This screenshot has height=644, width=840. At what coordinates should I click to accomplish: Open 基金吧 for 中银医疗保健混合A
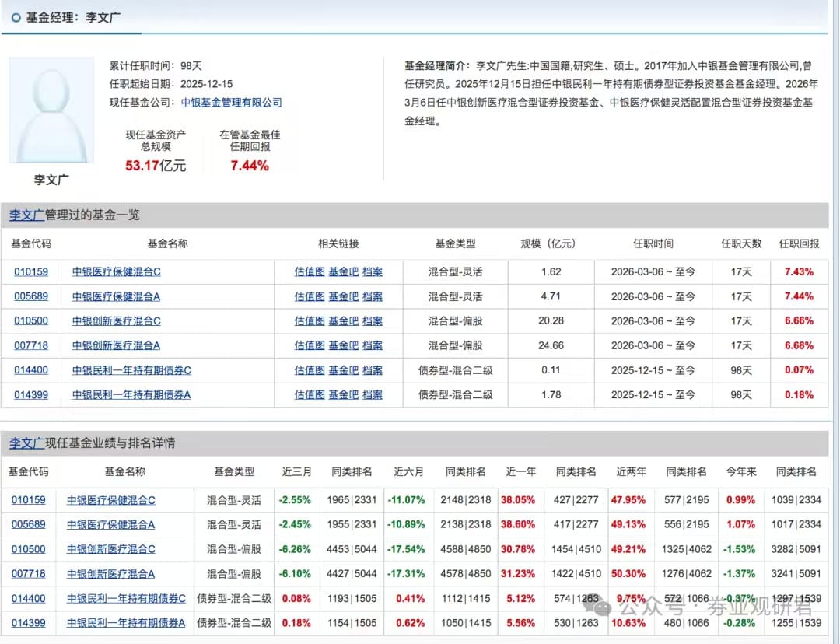343,296
